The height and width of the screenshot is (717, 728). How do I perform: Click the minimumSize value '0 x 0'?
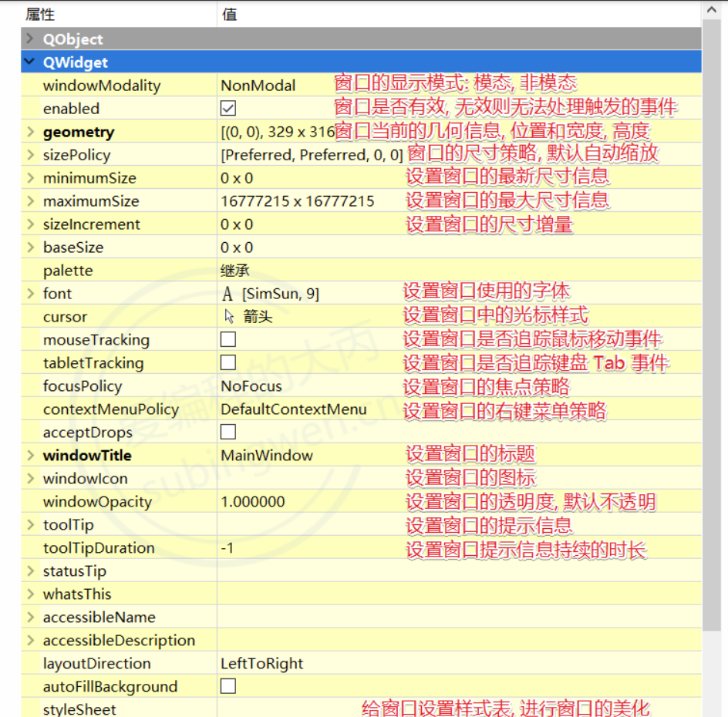[x=237, y=178]
